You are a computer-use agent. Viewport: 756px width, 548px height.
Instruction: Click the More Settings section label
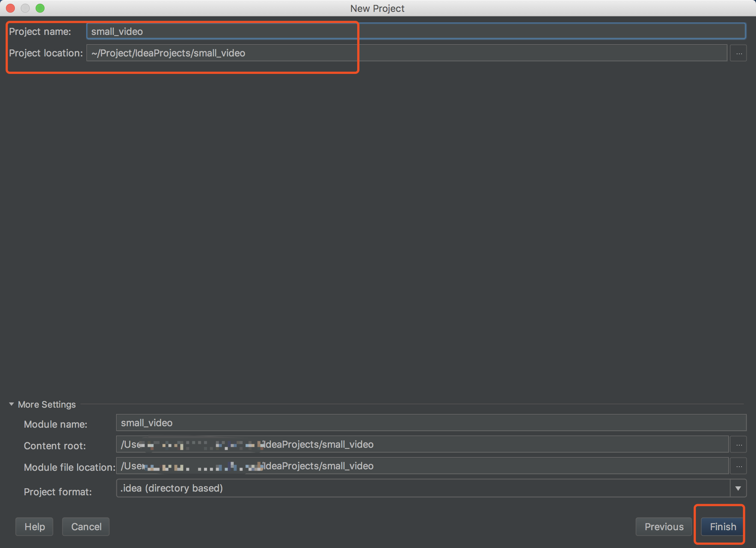pos(47,404)
